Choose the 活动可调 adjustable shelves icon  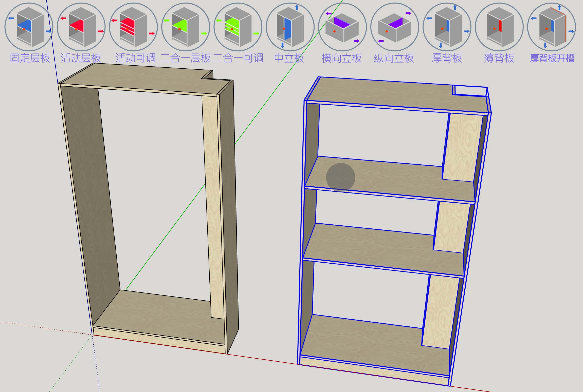coord(133,27)
